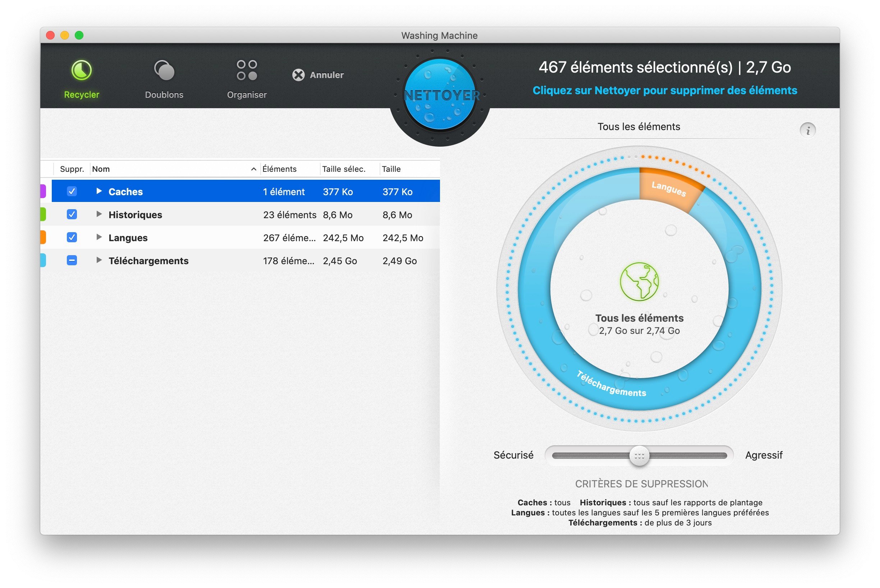This screenshot has height=588, width=880.
Task: Open the Organiser four-circles icon
Action: [x=247, y=70]
